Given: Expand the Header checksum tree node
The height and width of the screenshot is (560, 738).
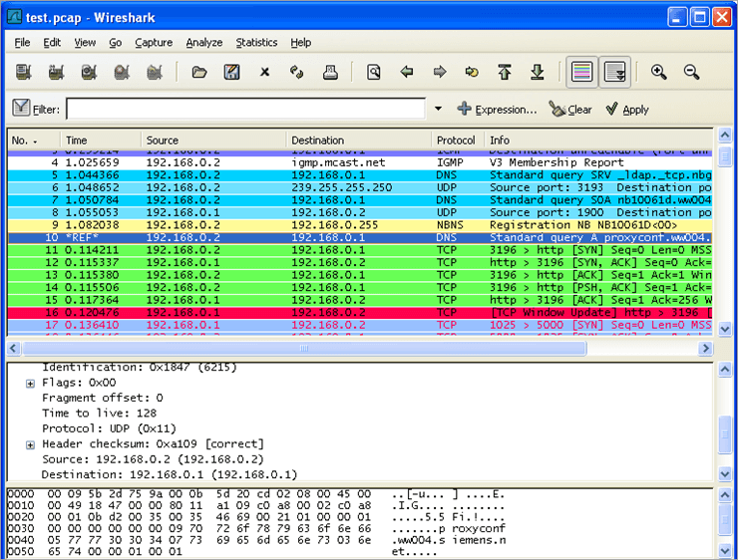Looking at the screenshot, I should [x=30, y=444].
